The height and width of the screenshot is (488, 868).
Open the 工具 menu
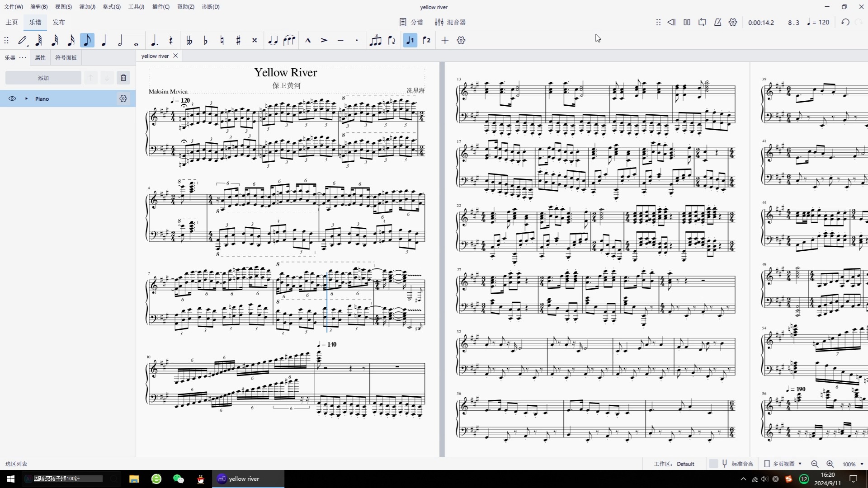coord(136,7)
